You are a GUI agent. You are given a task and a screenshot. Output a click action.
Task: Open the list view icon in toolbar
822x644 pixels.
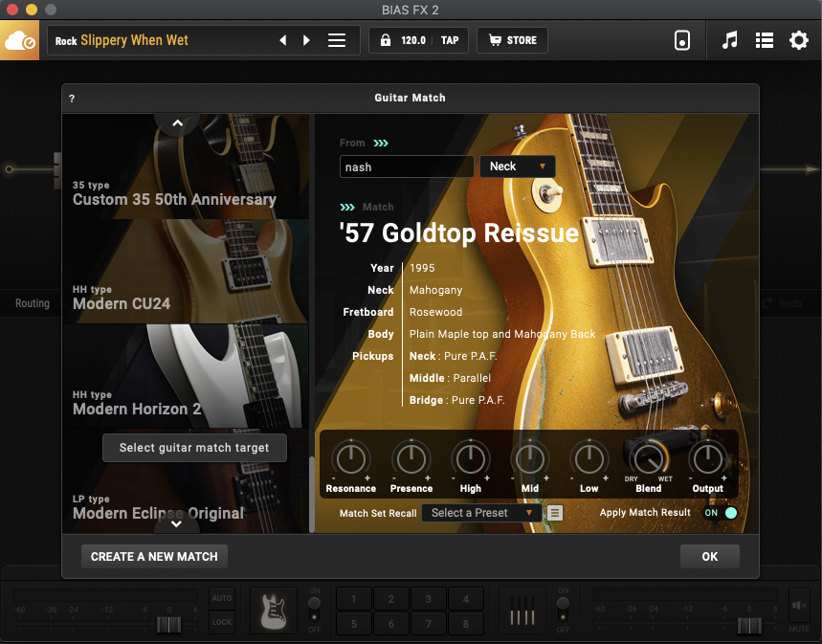click(x=765, y=40)
